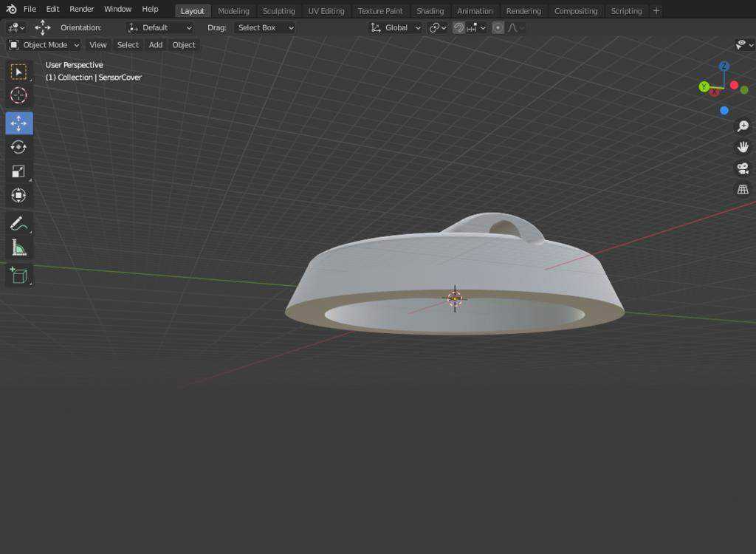Open the Object Mode dropdown
The width and height of the screenshot is (756, 554).
pos(44,45)
